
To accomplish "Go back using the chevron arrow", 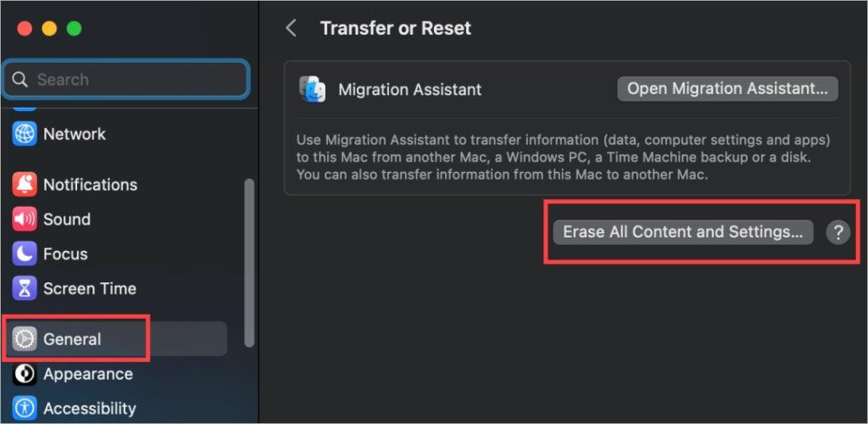I will [292, 28].
